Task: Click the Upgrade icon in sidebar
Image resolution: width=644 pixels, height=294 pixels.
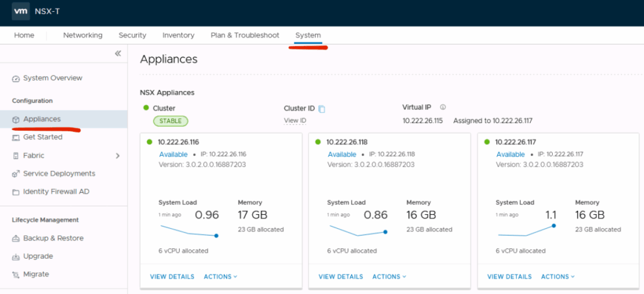Action: tap(16, 257)
